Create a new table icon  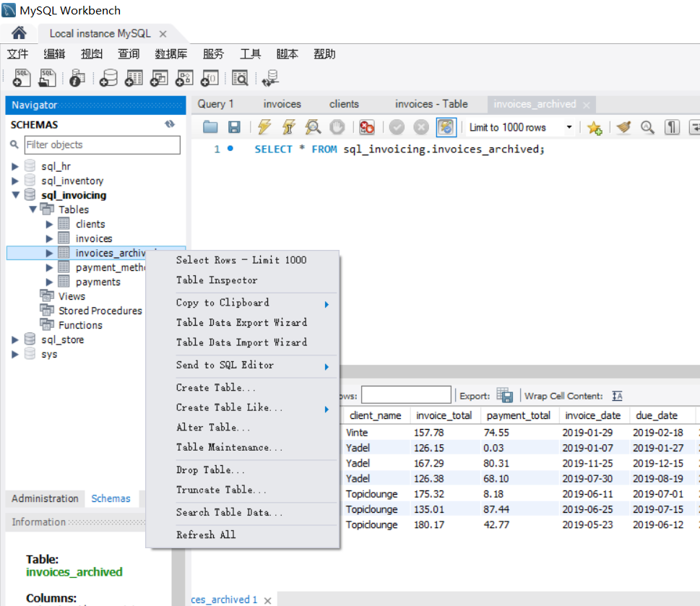pos(134,78)
